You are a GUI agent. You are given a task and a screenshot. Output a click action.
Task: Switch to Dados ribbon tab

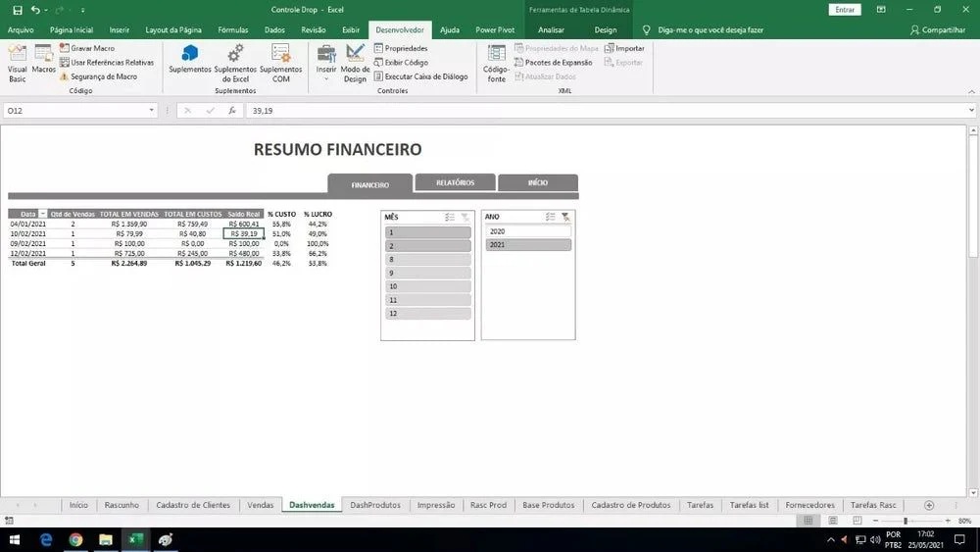click(274, 30)
